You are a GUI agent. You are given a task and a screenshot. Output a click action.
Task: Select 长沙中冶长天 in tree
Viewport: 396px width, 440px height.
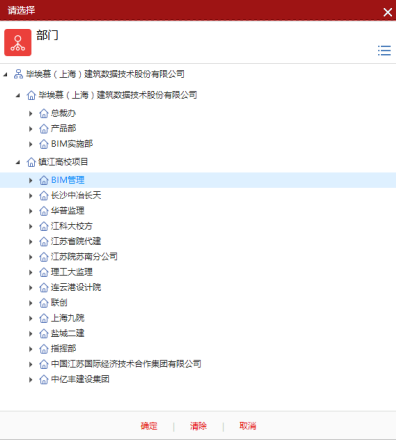[x=76, y=195]
